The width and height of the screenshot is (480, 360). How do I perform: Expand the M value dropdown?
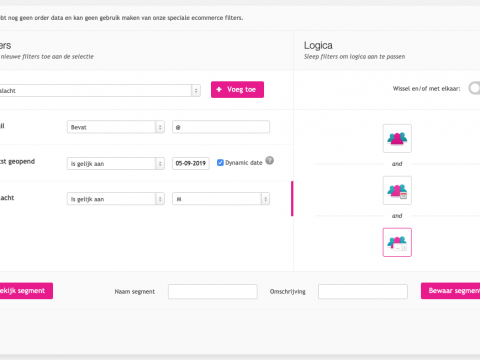pos(221,199)
